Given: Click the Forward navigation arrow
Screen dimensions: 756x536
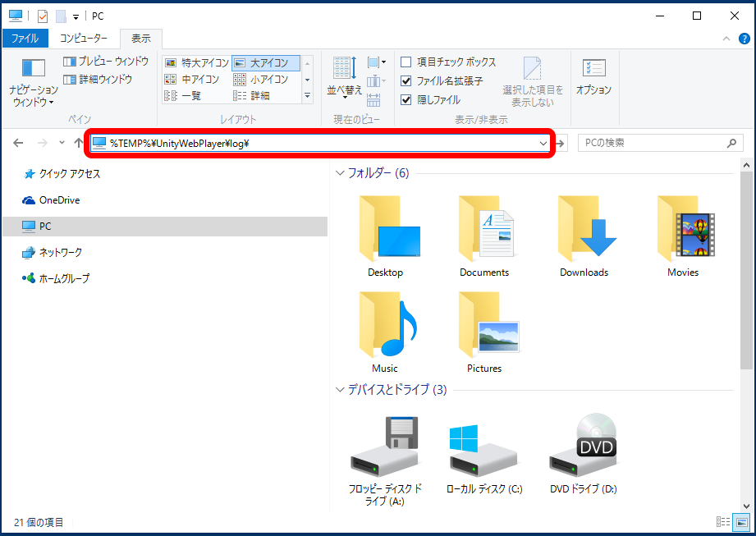Looking at the screenshot, I should (x=43, y=143).
